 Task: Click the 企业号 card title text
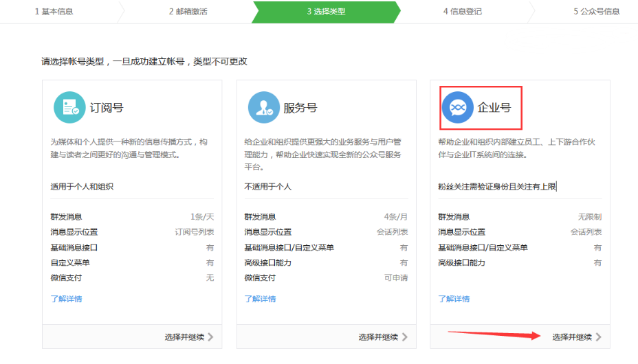[494, 108]
